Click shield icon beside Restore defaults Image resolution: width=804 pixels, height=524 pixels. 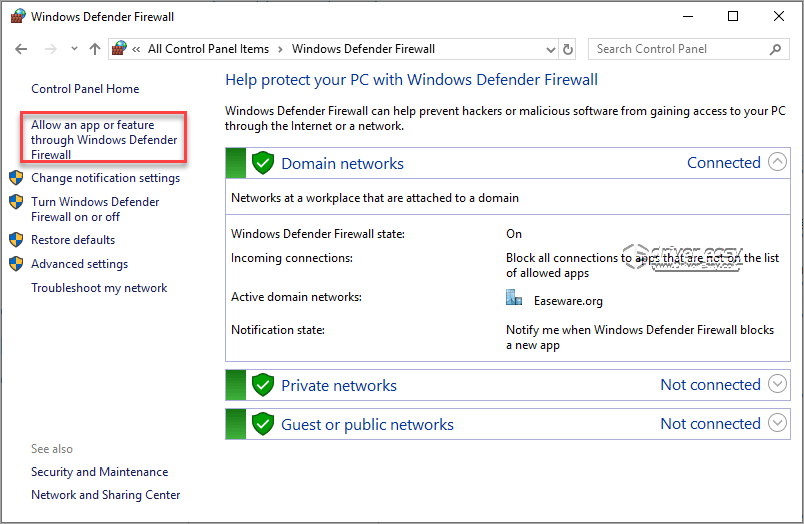click(16, 239)
